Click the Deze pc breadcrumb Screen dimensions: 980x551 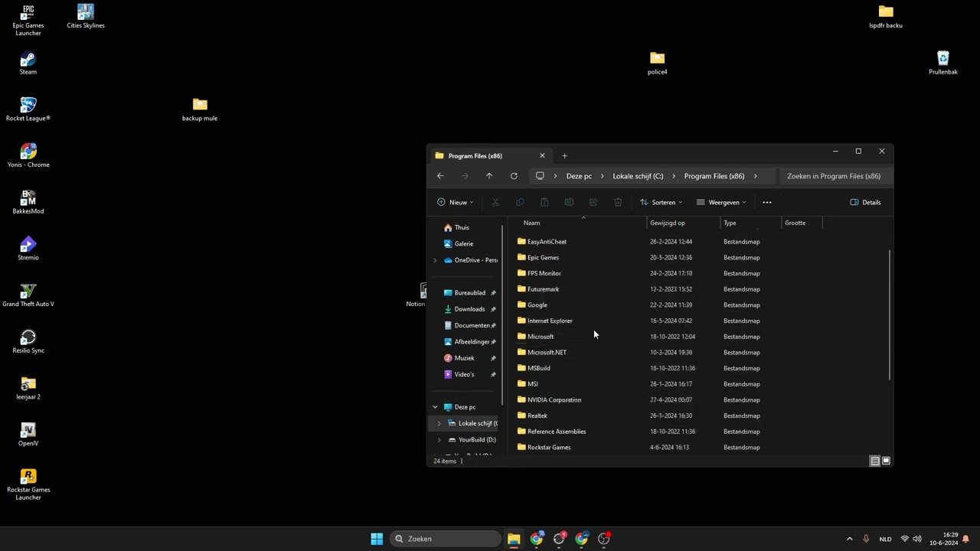tap(579, 176)
